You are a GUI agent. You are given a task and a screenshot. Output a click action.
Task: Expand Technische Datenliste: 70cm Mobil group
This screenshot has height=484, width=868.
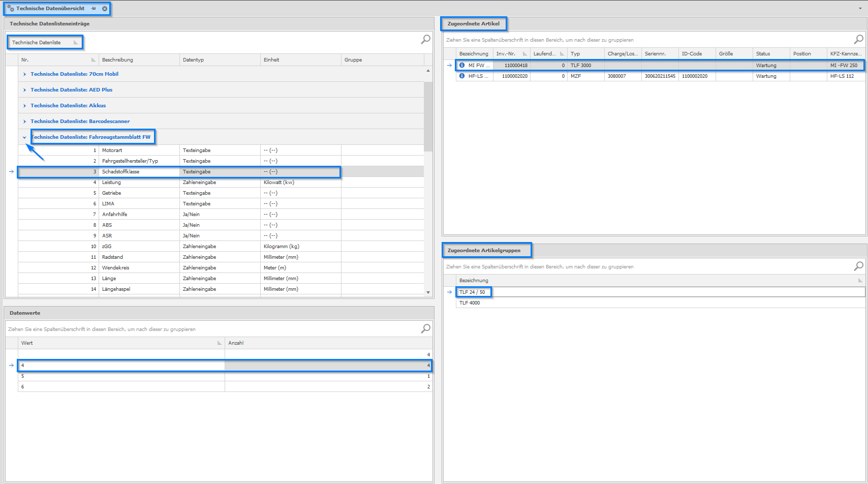click(x=24, y=74)
